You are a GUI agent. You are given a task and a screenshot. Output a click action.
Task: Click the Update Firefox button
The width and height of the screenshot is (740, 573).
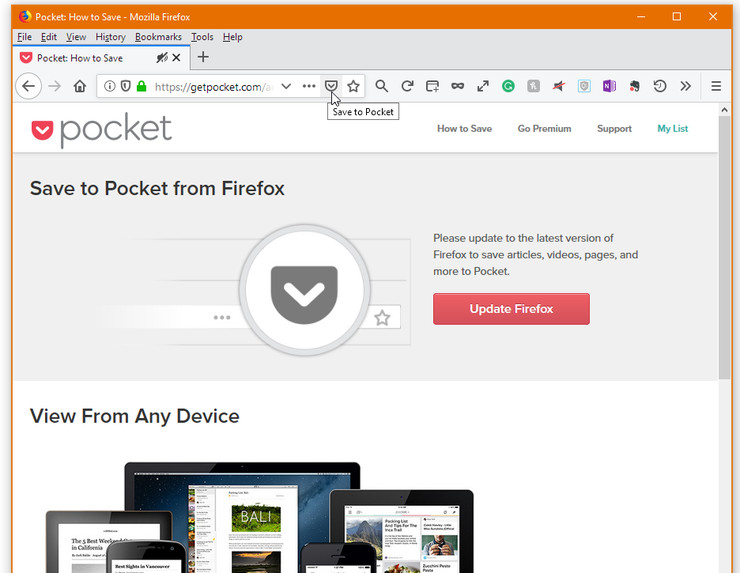(511, 309)
